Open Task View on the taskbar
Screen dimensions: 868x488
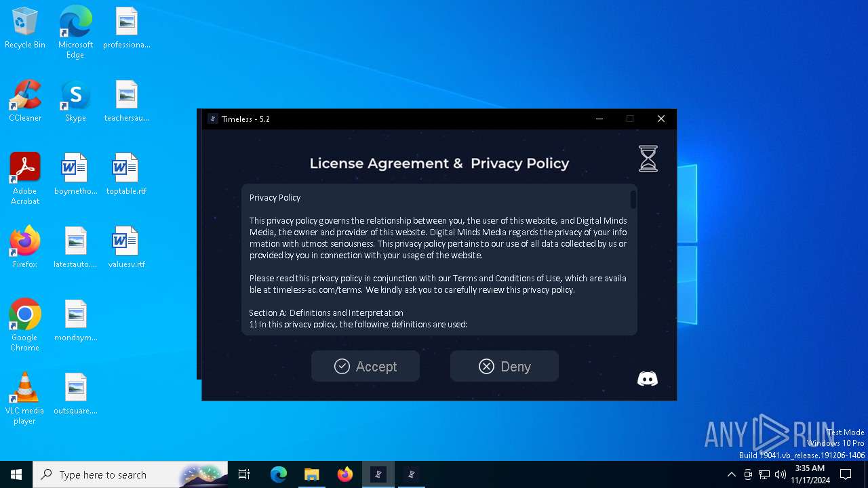pyautogui.click(x=244, y=474)
